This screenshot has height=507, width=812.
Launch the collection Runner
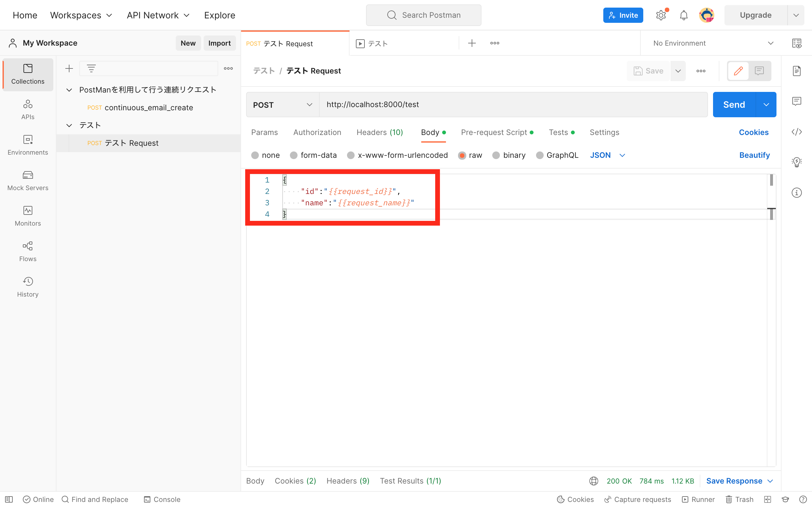tap(697, 499)
